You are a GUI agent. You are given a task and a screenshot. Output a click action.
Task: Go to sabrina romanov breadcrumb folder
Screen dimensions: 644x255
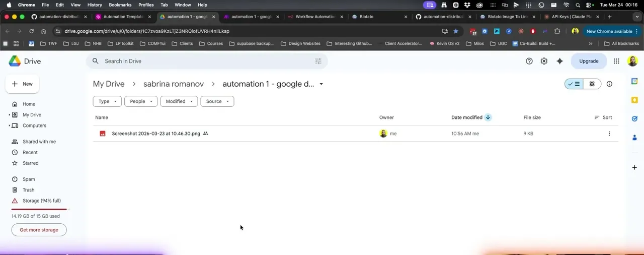[x=173, y=84]
